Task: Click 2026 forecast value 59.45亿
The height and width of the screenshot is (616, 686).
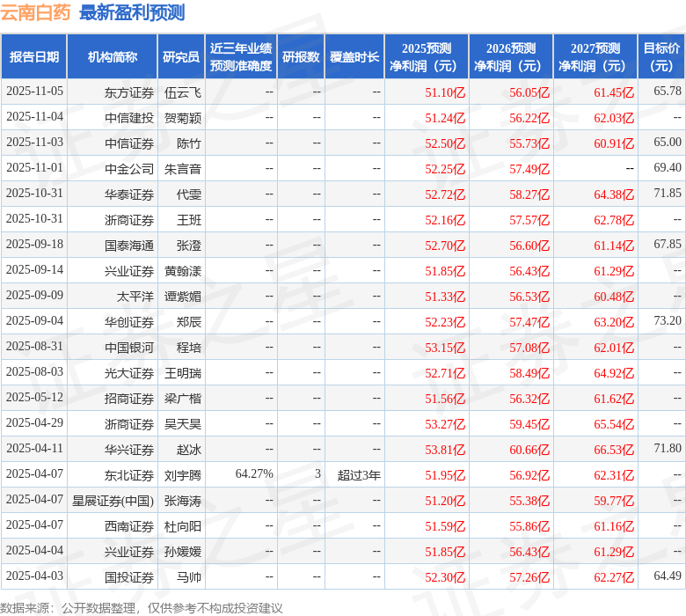Action: point(529,424)
